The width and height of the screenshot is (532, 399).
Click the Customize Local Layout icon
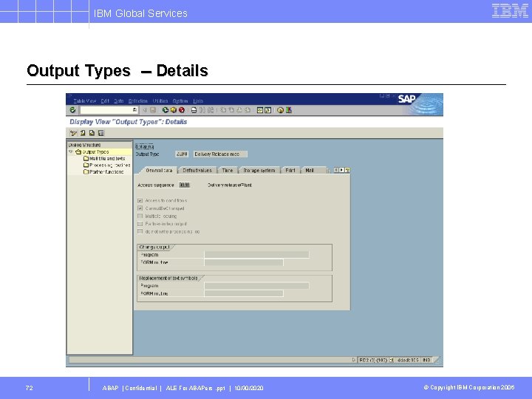tap(289, 110)
